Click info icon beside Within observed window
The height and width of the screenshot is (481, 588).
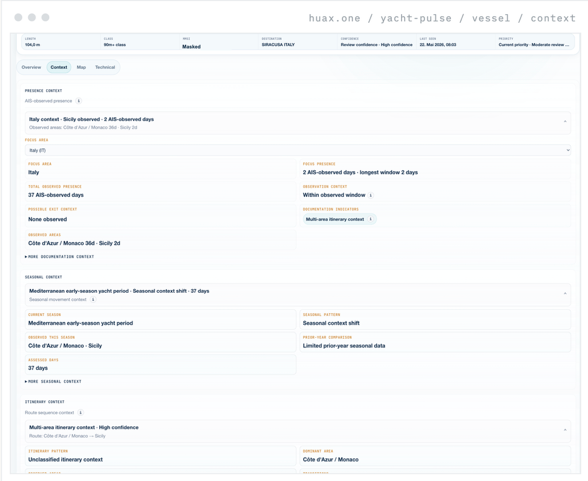tap(370, 195)
